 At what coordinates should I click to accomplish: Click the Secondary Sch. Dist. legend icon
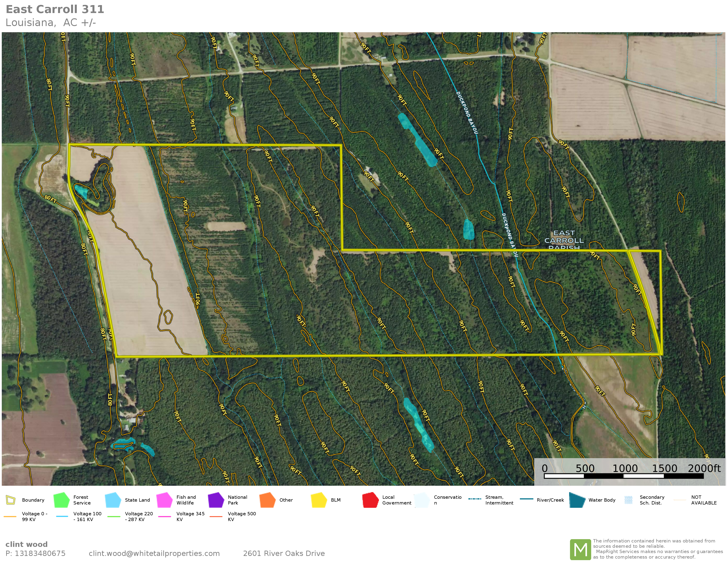pos(628,500)
